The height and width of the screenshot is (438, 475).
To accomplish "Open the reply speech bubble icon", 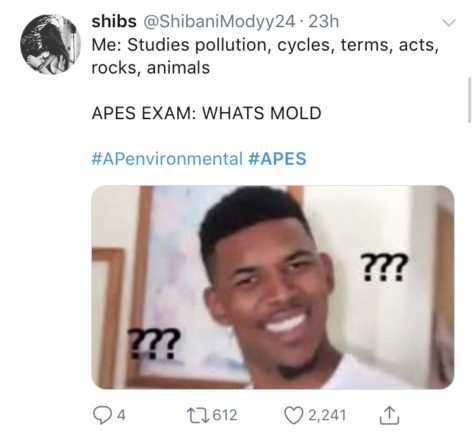I will (102, 415).
